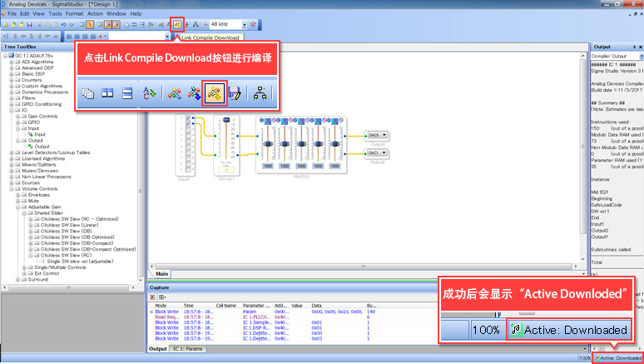Click the Undo arrow toolbar icon
The height and width of the screenshot is (364, 644).
tap(63, 24)
